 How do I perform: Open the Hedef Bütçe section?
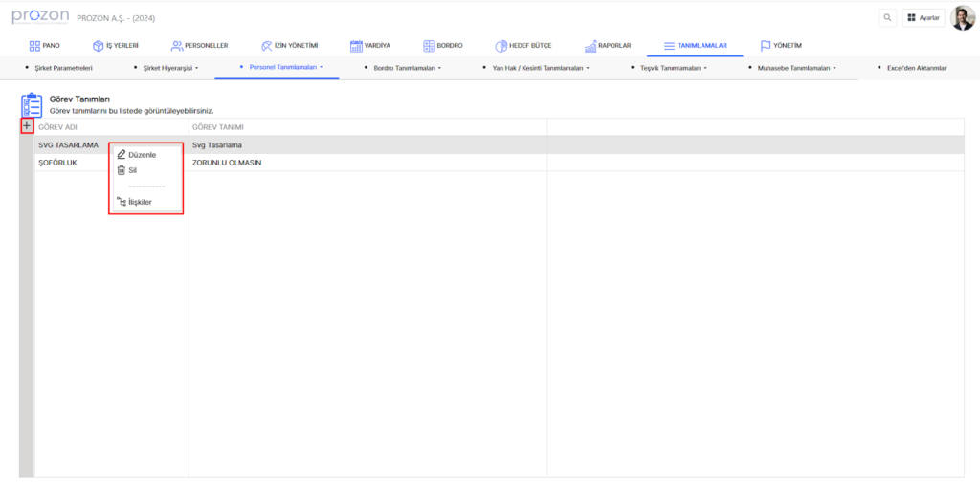pos(523,45)
